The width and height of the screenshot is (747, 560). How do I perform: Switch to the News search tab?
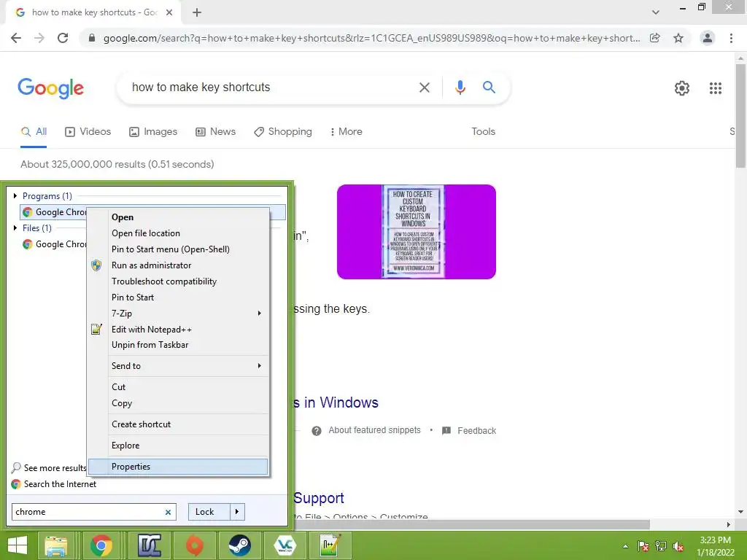click(215, 131)
